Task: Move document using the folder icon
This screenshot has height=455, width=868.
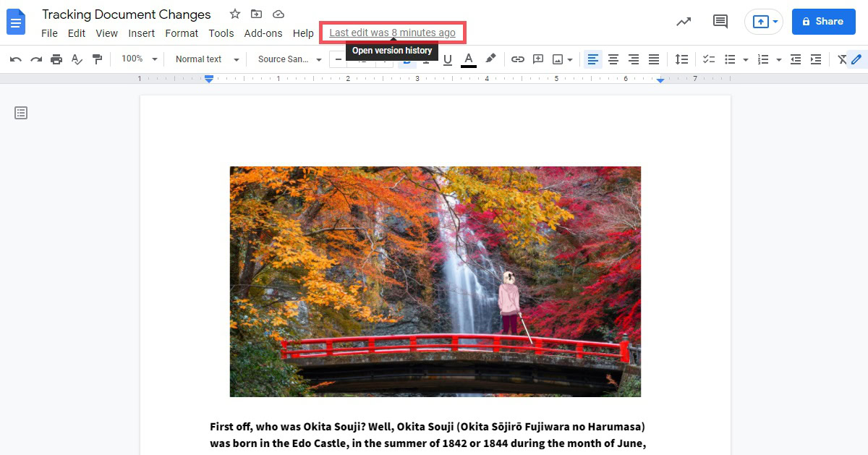Action: 257,14
